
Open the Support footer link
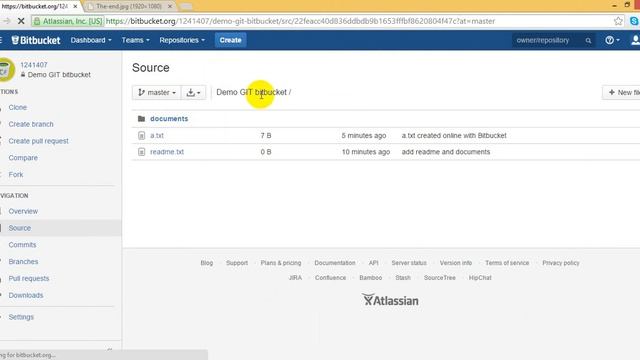[x=237, y=263]
